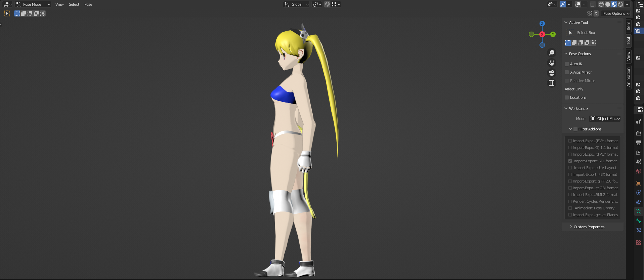Select Extend mode in Active Tool panel
Screen dimensions: 644x280
point(574,43)
